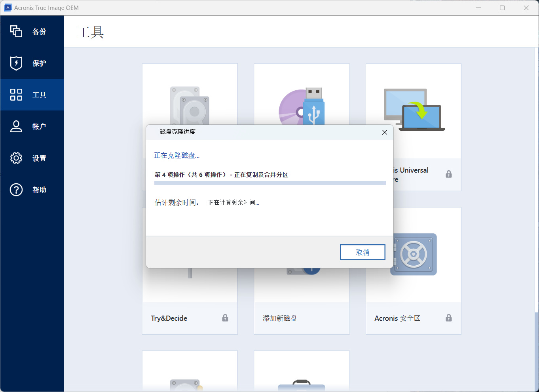539x392 pixels.
Task: Open the 备份 backup section in sidebar
Action: point(32,32)
